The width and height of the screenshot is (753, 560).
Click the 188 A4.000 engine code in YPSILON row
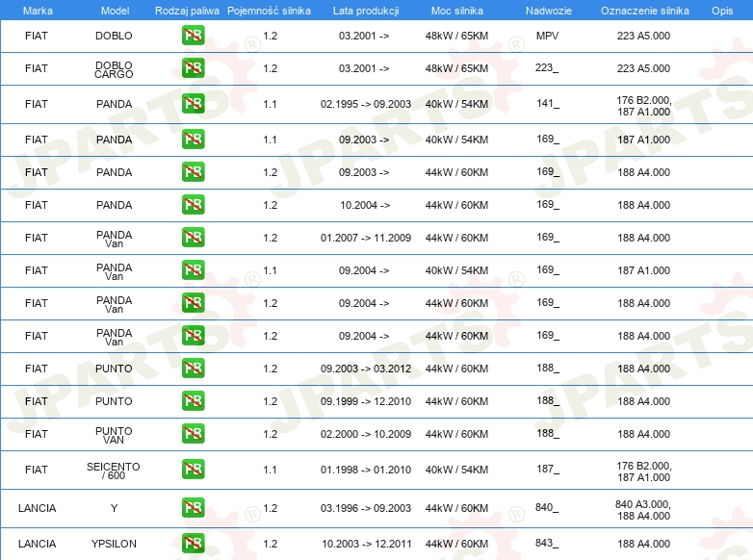[x=643, y=545]
